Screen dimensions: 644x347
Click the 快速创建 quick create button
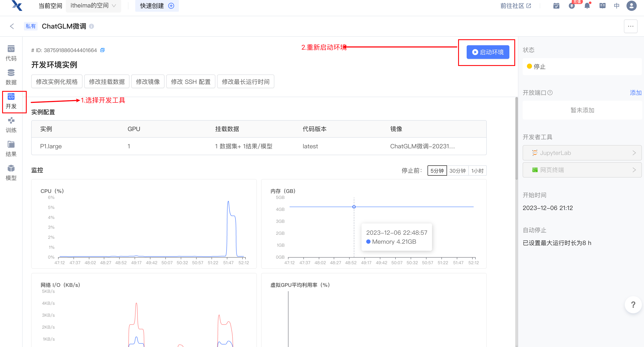[157, 6]
